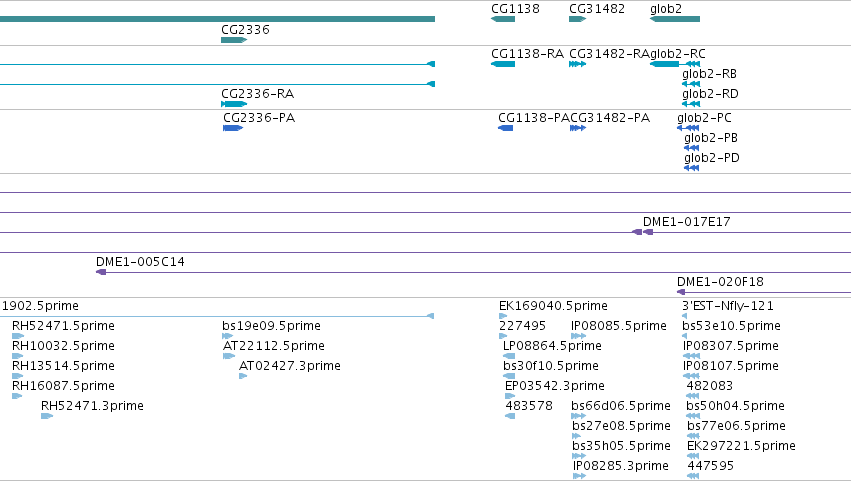
Task: Select the glob2-RC transcript glyph
Action: pos(675,64)
